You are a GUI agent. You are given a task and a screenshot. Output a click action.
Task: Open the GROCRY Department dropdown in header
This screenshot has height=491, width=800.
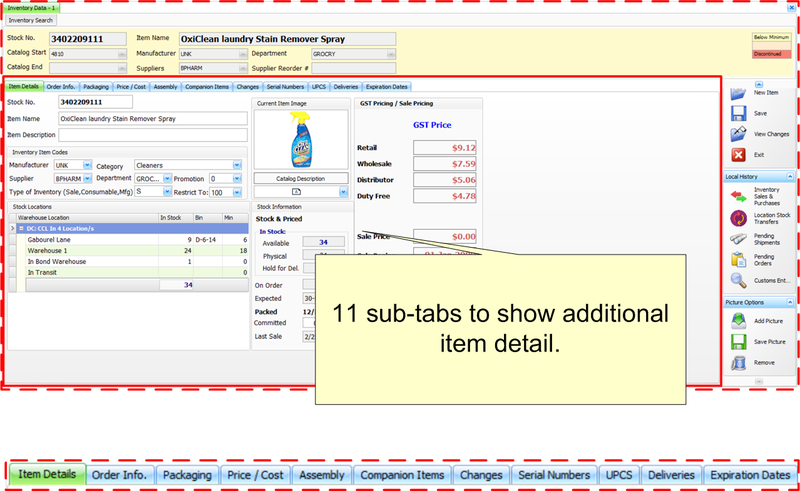(391, 54)
